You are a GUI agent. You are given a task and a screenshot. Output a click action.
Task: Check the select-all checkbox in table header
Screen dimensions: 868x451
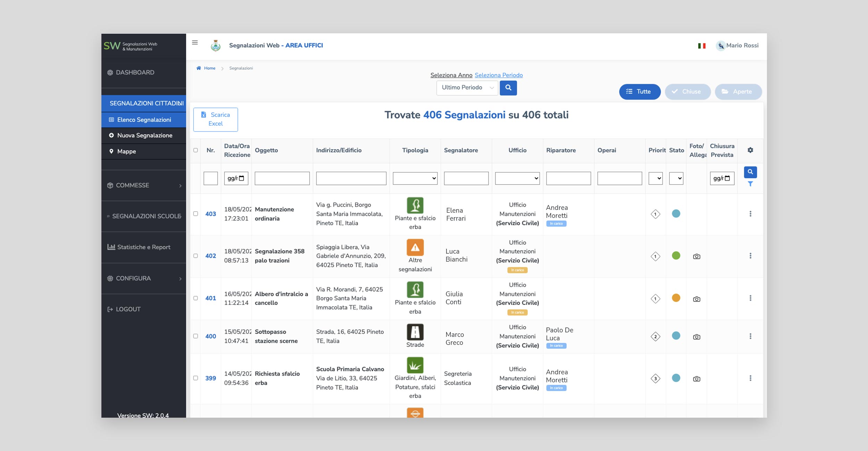pyautogui.click(x=196, y=150)
